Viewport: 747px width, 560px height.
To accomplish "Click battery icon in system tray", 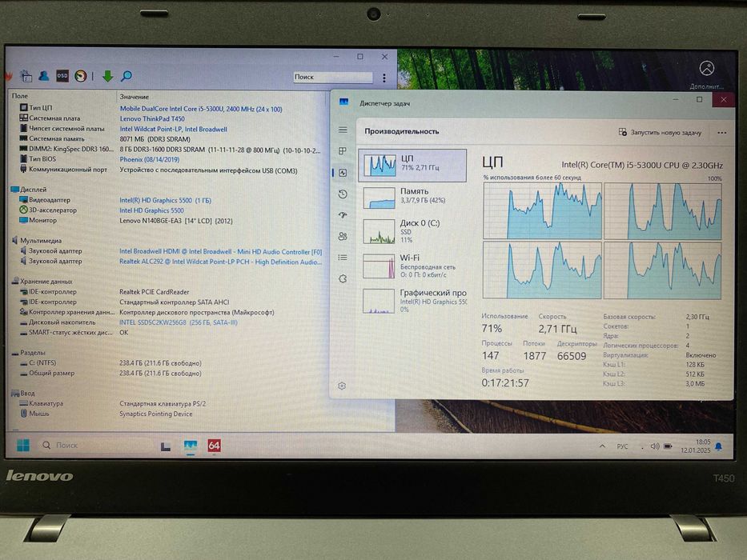I will 668,446.
